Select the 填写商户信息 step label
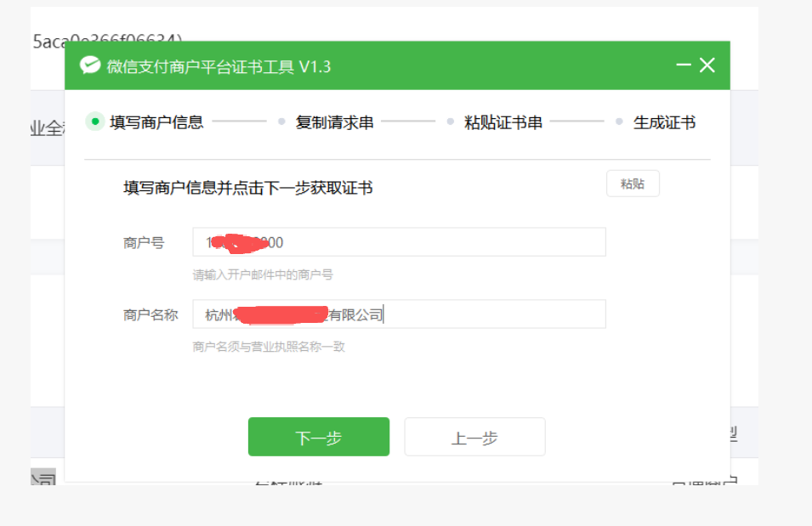This screenshot has height=526, width=812. click(x=156, y=122)
